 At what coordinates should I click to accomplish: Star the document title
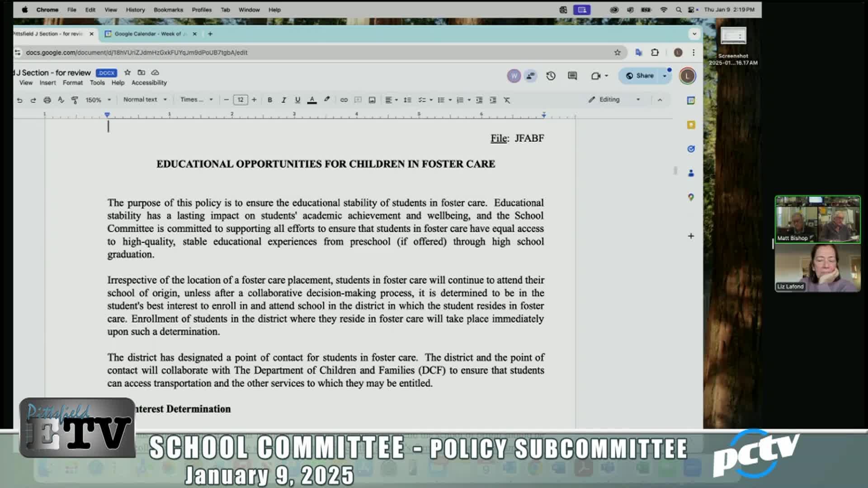(127, 72)
